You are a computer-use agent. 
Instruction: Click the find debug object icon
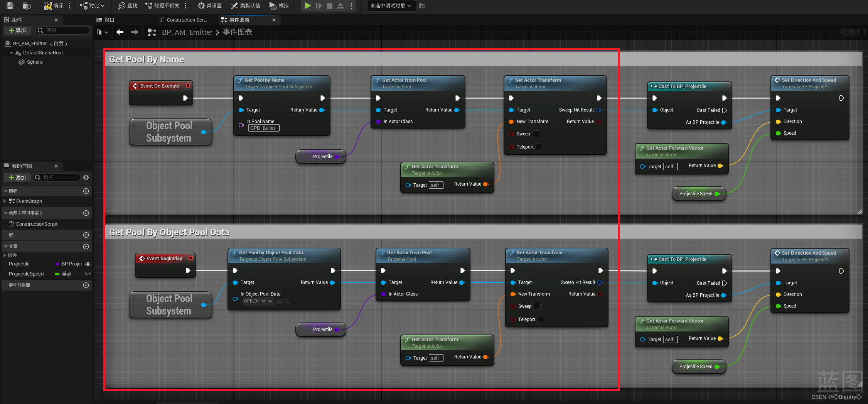click(422, 5)
